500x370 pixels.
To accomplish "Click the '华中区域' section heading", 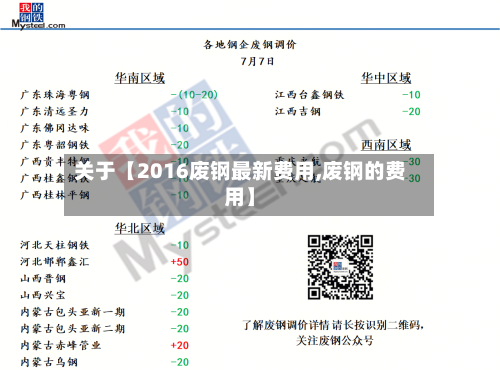I will point(386,78).
